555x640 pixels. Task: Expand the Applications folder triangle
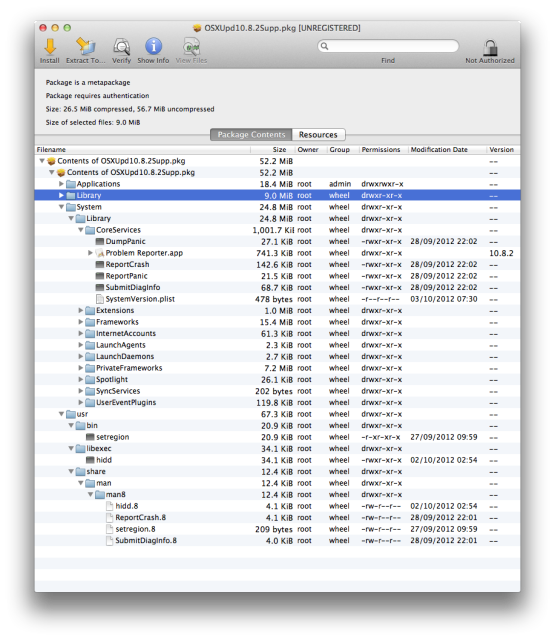(61, 184)
